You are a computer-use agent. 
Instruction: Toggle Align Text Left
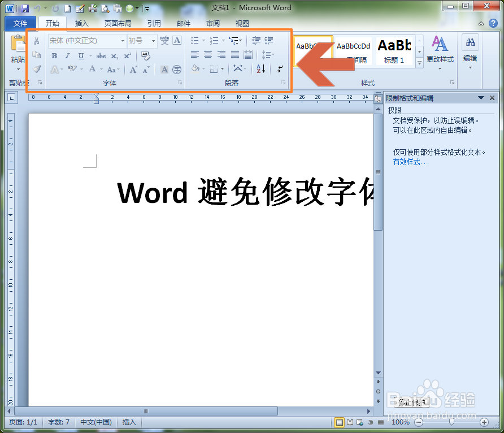click(195, 55)
